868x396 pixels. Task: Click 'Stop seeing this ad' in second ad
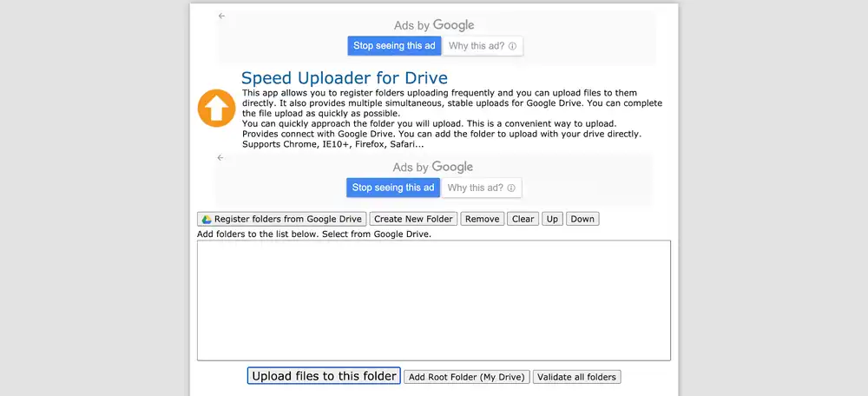(x=393, y=188)
